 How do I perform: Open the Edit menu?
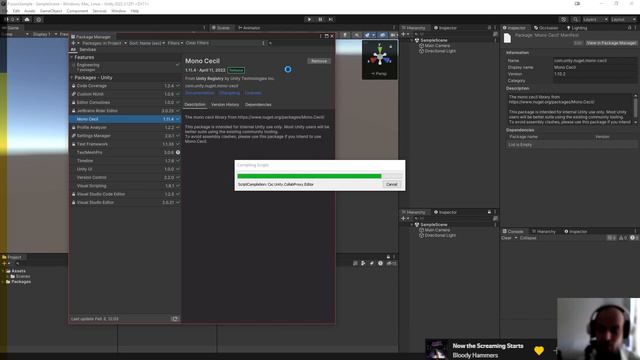point(16,11)
